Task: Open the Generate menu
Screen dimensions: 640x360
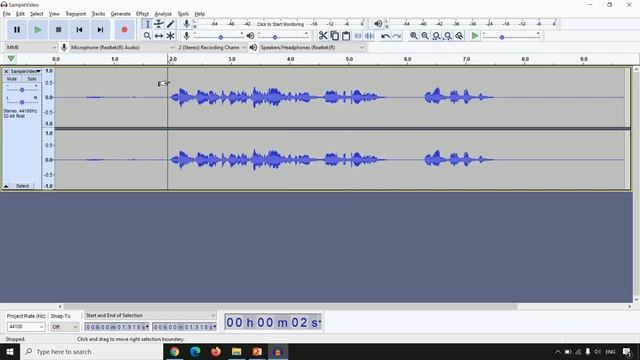Action: coord(120,14)
